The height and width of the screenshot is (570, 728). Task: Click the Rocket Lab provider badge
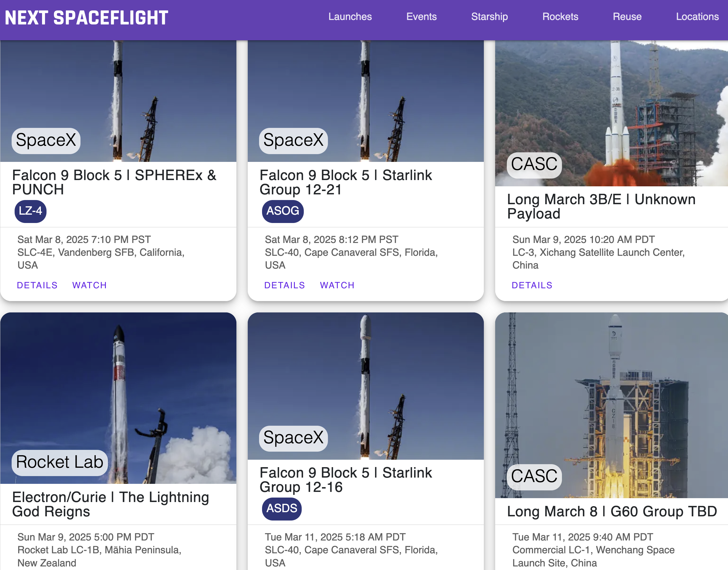coord(60,463)
